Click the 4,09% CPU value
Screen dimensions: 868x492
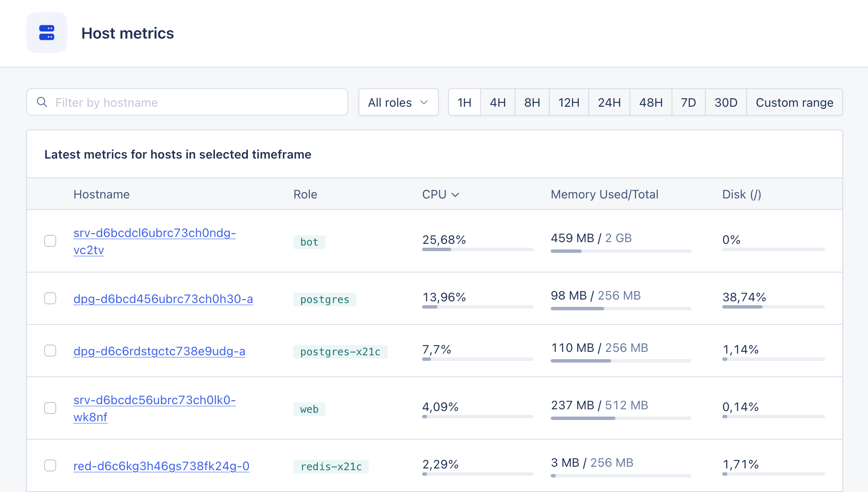click(440, 407)
